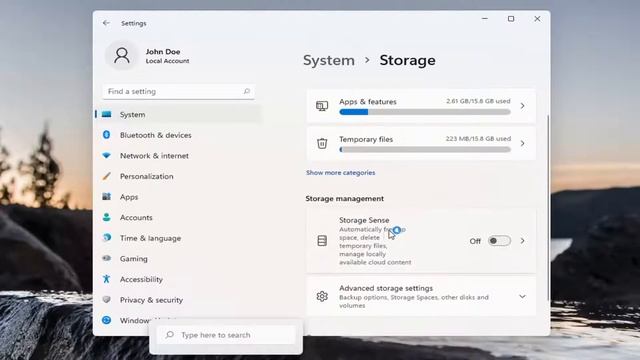Image resolution: width=640 pixels, height=360 pixels.
Task: Click the Storage Sense drive icon
Action: click(x=322, y=240)
